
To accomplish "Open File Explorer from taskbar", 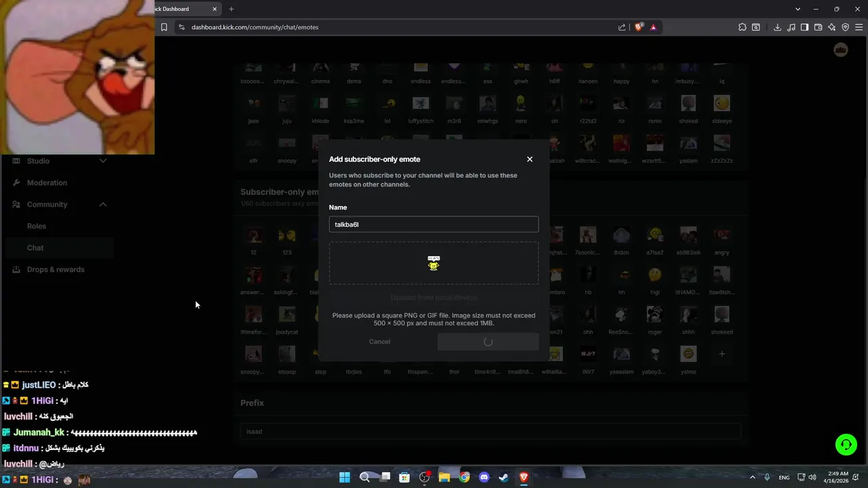I will [444, 477].
